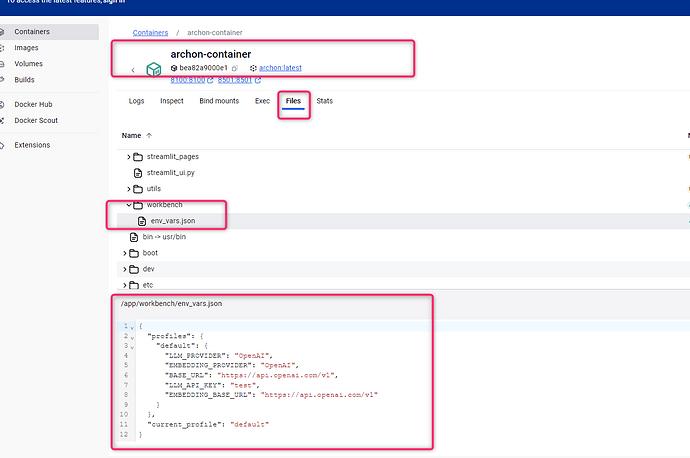Click the EMBEDDING_PROVIDER line in editor
The width and height of the screenshot is (690, 458).
(x=232, y=365)
